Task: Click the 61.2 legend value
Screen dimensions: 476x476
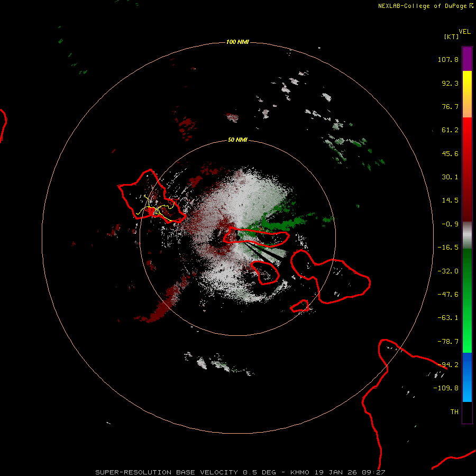Action: (450, 130)
